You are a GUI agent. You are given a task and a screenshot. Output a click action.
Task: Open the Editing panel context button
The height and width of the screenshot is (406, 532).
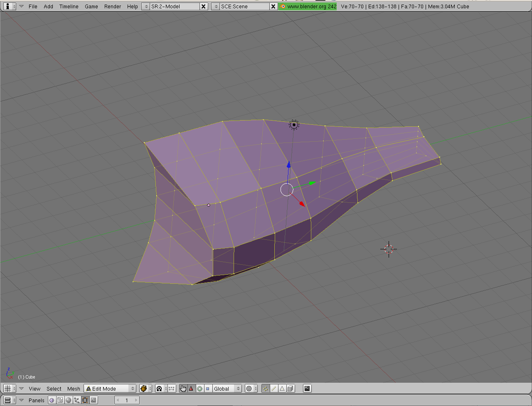(85, 400)
